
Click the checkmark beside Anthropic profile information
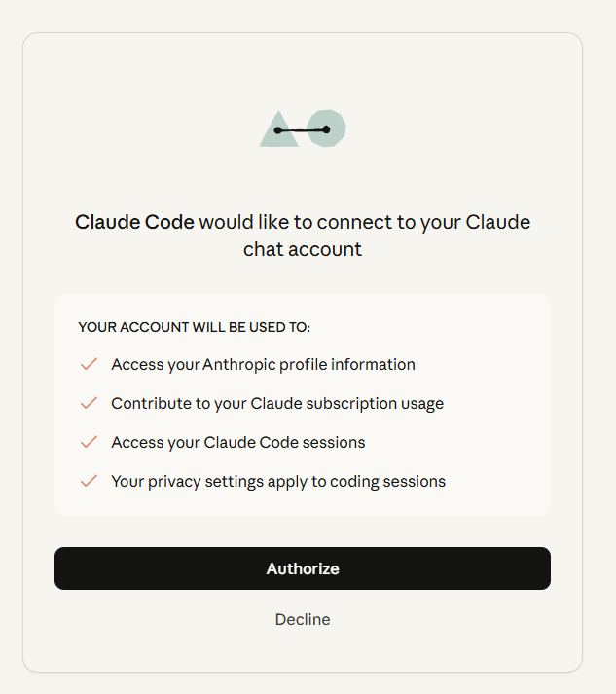point(90,364)
